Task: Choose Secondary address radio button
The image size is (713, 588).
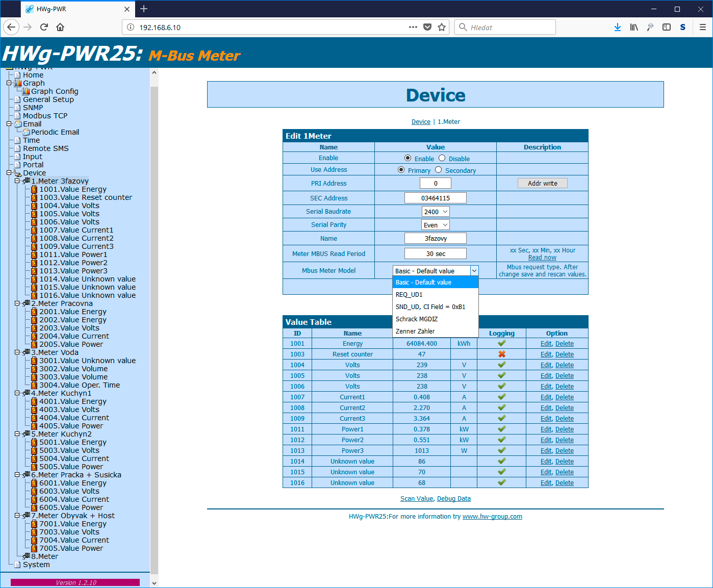Action: [438, 170]
